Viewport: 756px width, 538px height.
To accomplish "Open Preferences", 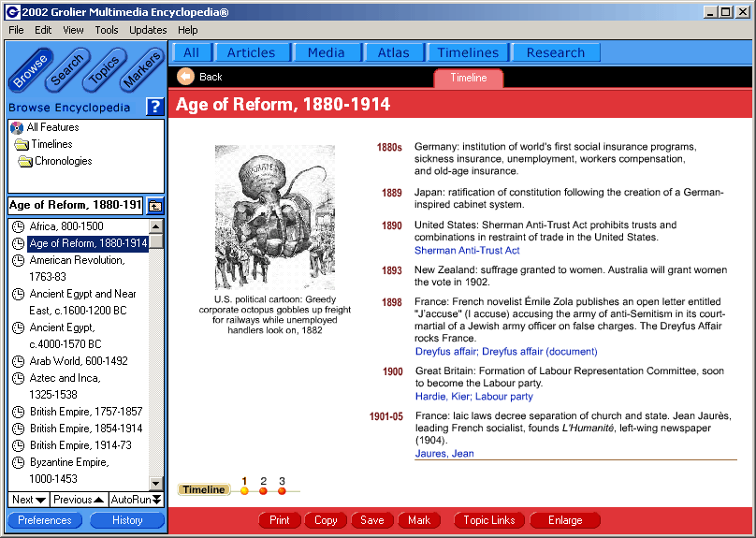I will tap(45, 520).
